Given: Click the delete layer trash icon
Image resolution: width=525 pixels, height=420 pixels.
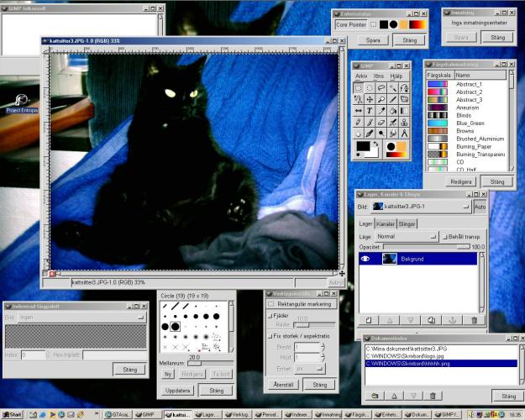Looking at the screenshot, I should click(474, 320).
